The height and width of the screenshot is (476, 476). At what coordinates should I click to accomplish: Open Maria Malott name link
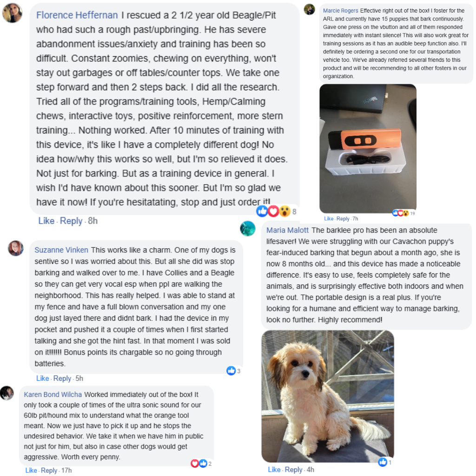(287, 230)
